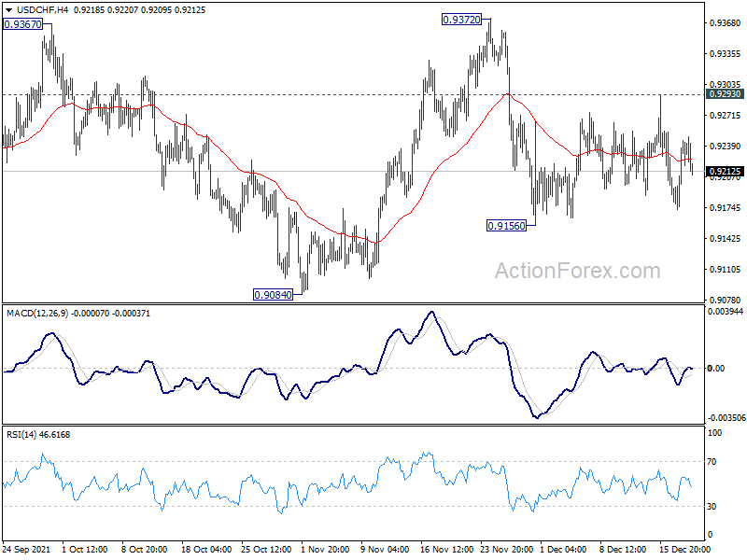The image size is (747, 560).
Task: Click the RSI 70 level marker
Action: 712,461
